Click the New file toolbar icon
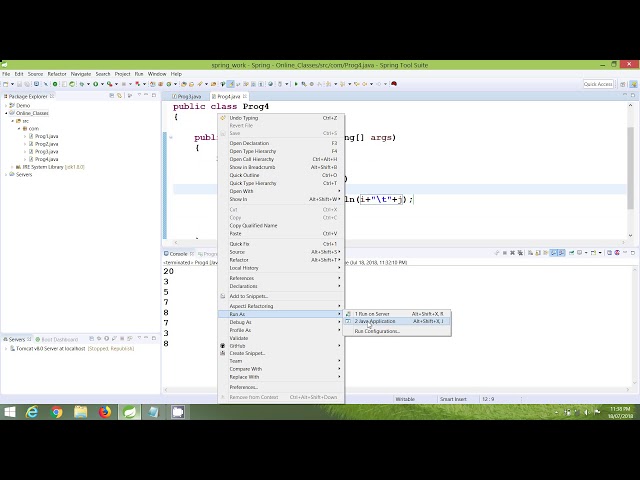Image resolution: width=640 pixels, height=480 pixels. pyautogui.click(x=5, y=84)
